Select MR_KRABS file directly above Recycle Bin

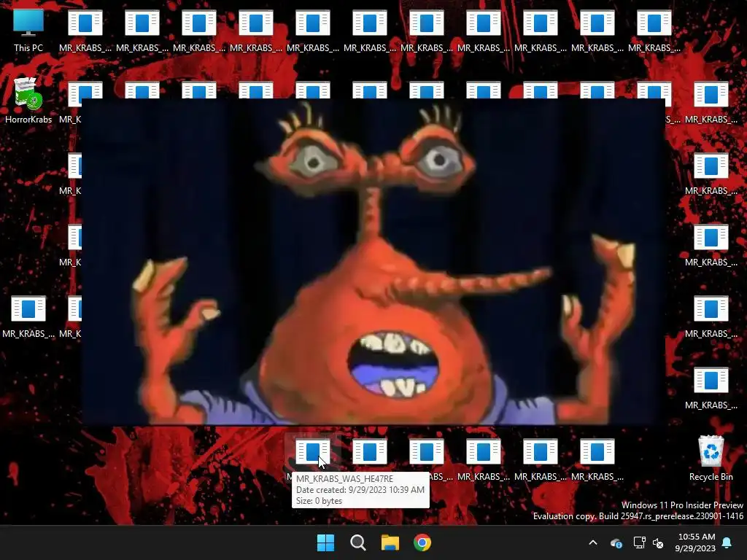(711, 386)
